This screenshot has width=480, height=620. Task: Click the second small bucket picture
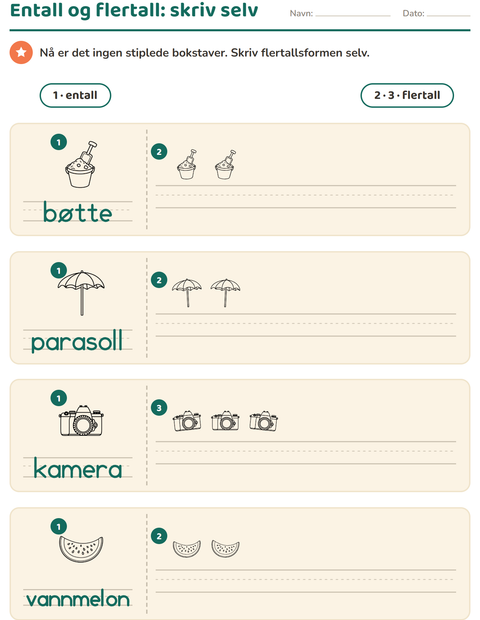[x=225, y=165]
